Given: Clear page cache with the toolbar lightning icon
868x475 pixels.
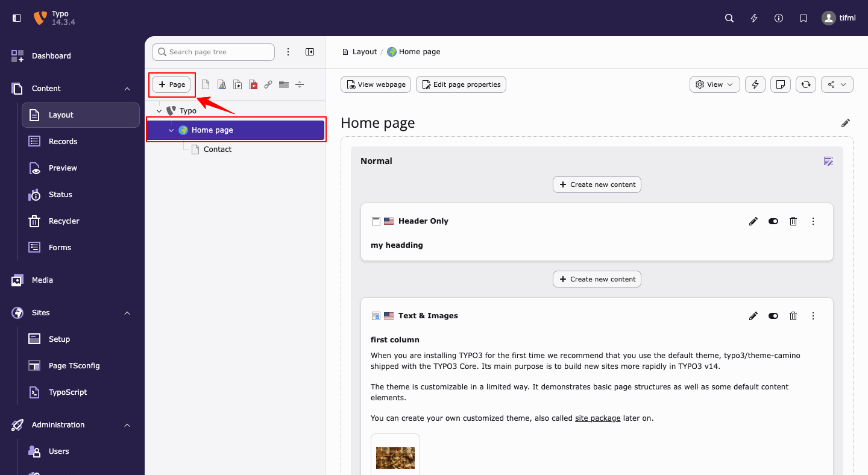Looking at the screenshot, I should (756, 84).
